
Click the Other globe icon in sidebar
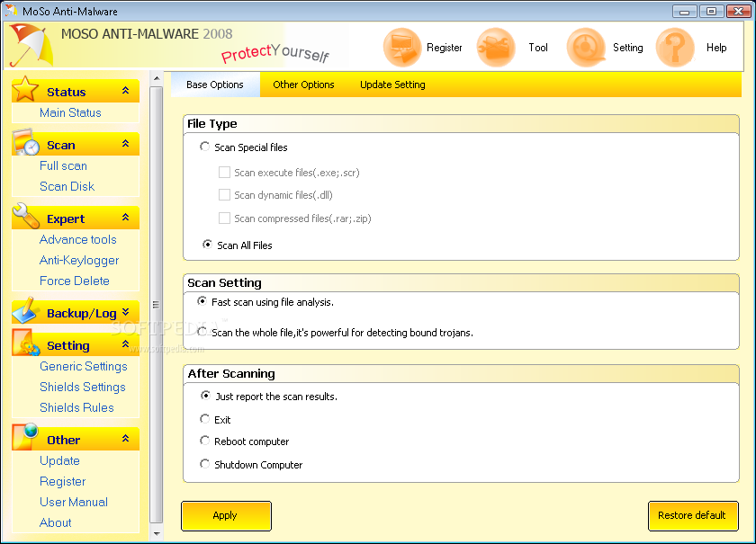coord(25,437)
